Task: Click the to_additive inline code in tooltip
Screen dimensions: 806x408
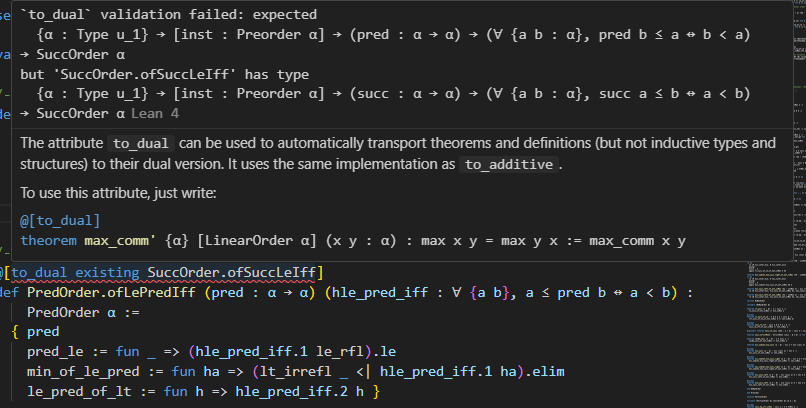Action: (x=537, y=165)
